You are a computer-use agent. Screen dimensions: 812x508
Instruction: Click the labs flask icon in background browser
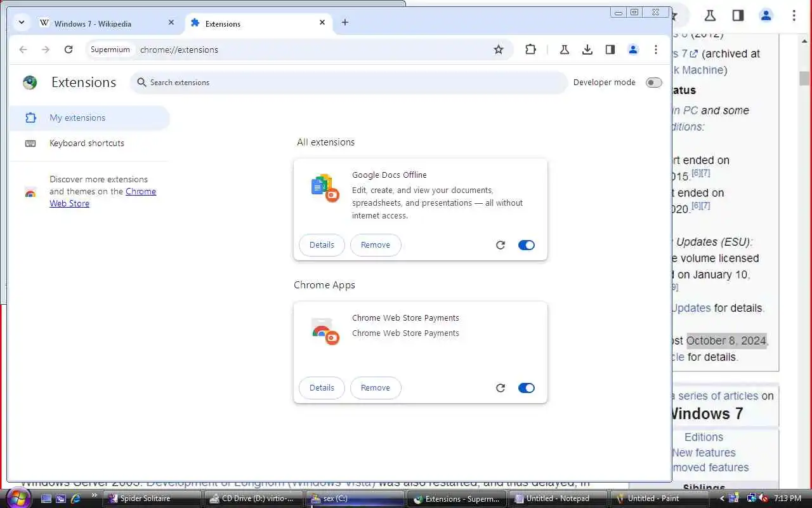point(710,16)
